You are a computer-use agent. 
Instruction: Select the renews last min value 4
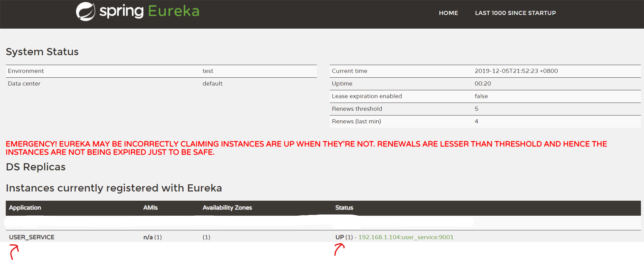pyautogui.click(x=477, y=121)
